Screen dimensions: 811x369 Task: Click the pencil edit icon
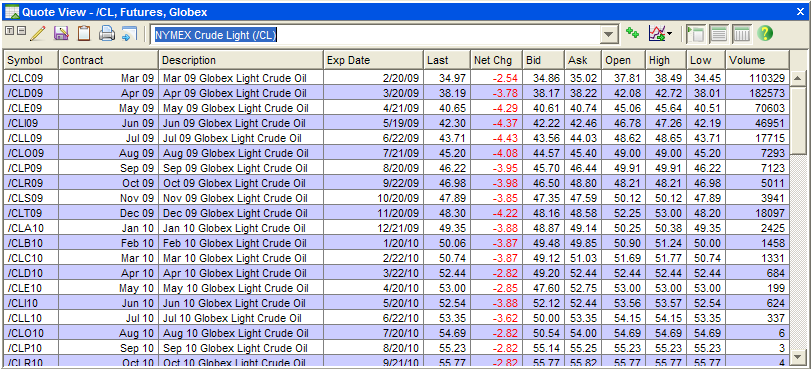[37, 34]
